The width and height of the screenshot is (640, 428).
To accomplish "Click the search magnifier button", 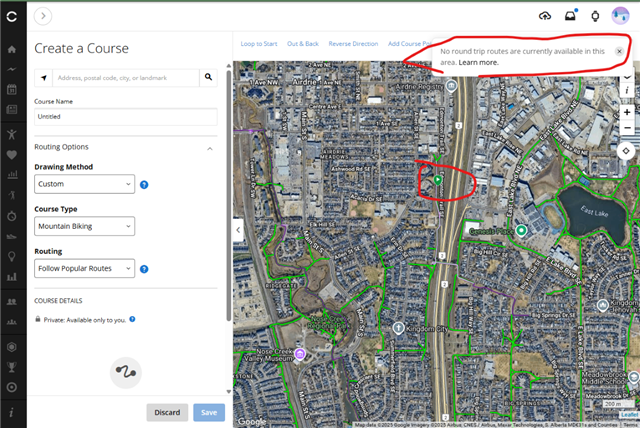I will [209, 77].
